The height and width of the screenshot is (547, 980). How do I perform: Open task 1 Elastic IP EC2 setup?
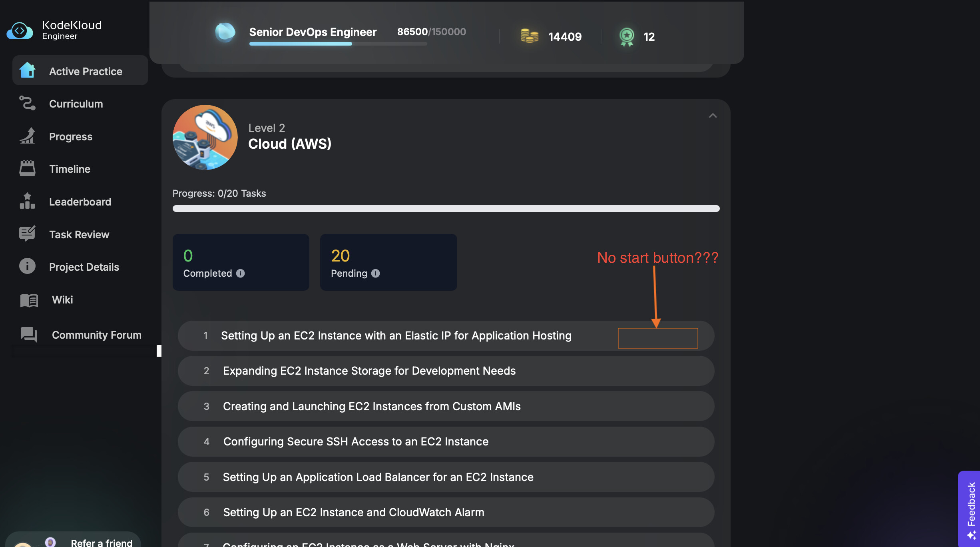[396, 336]
